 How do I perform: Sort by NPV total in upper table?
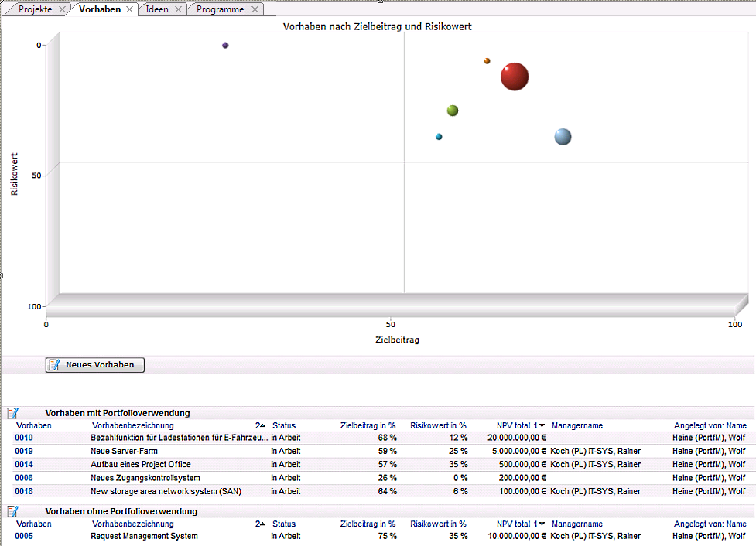click(x=512, y=425)
